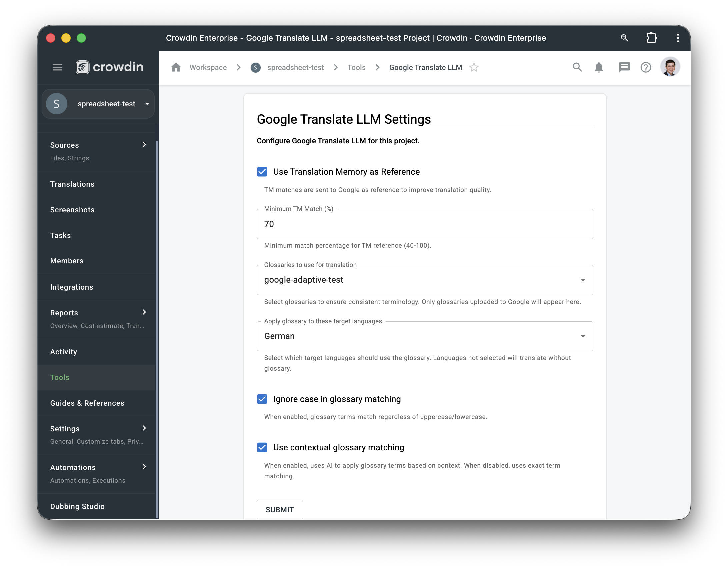This screenshot has height=569, width=728.
Task: Toggle Use contextual glossary matching checkbox
Action: pyautogui.click(x=262, y=447)
